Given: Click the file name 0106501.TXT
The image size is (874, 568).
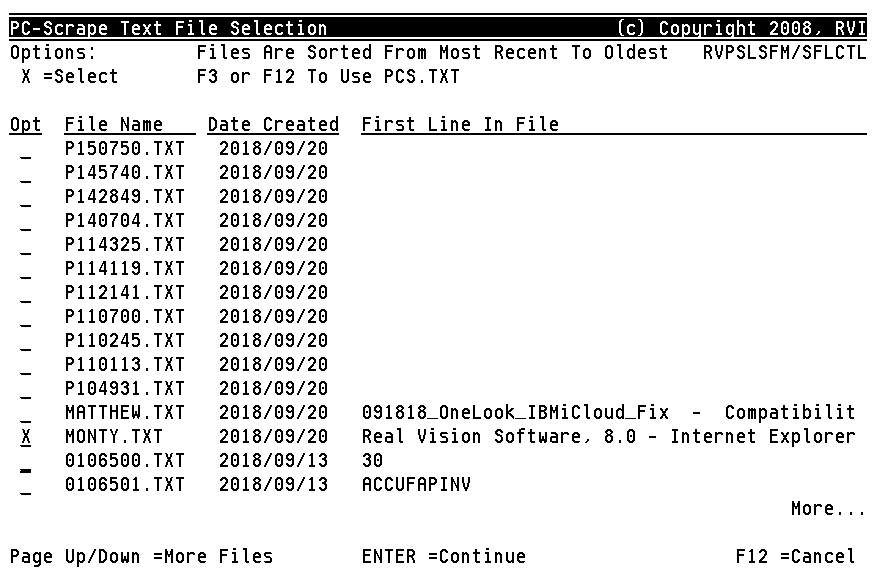Looking at the screenshot, I should coord(125,484).
